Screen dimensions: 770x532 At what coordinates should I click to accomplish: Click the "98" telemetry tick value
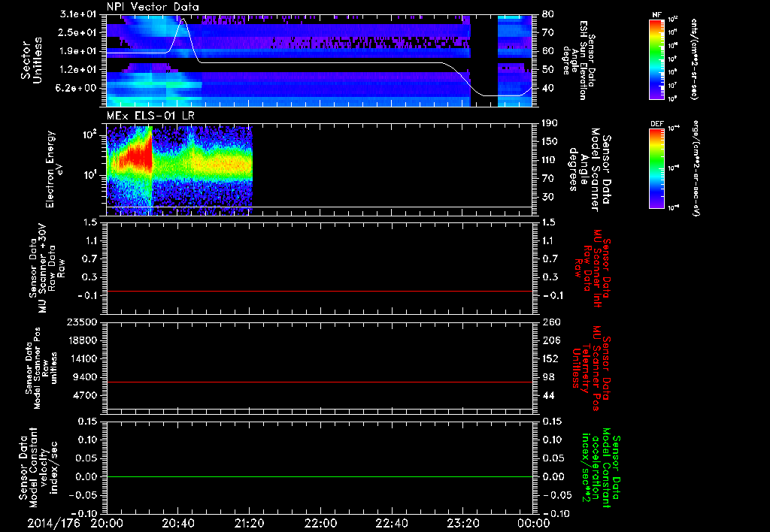(548, 377)
